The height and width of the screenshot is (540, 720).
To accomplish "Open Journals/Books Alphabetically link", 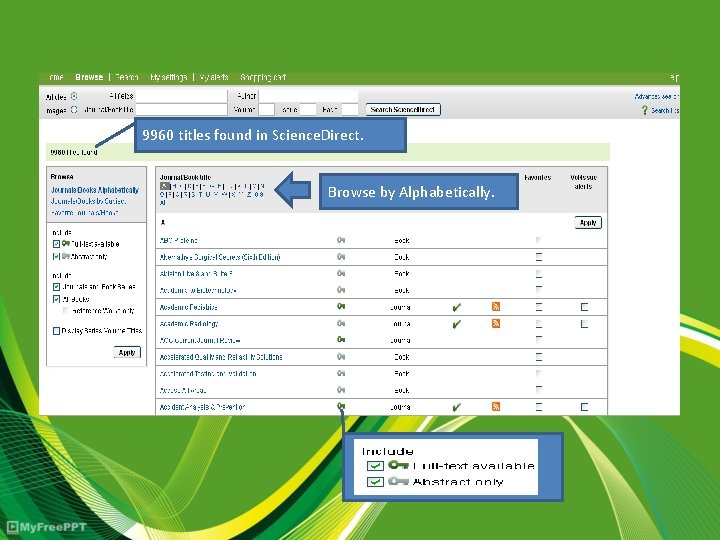I will click(x=95, y=190).
